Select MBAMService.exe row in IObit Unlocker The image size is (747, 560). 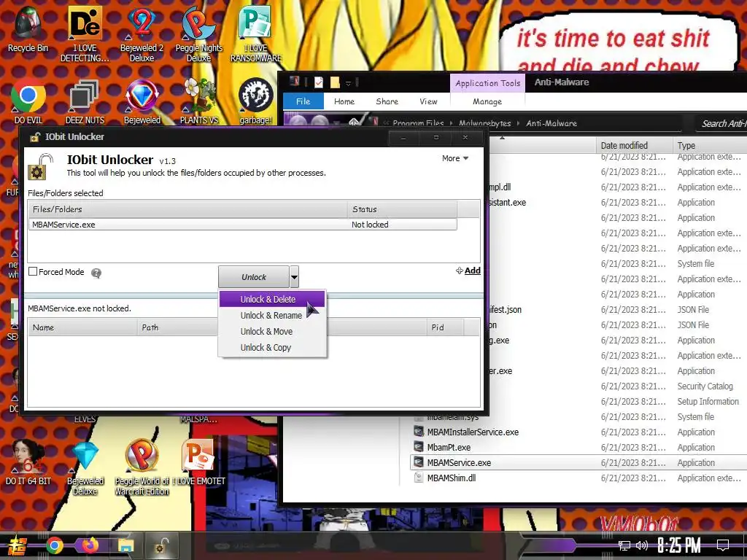[242, 225]
